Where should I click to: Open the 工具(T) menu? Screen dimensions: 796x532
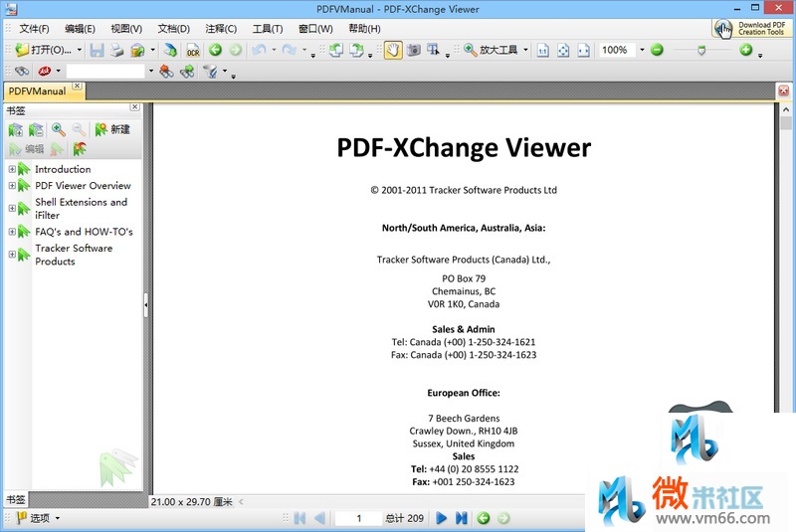[x=268, y=29]
